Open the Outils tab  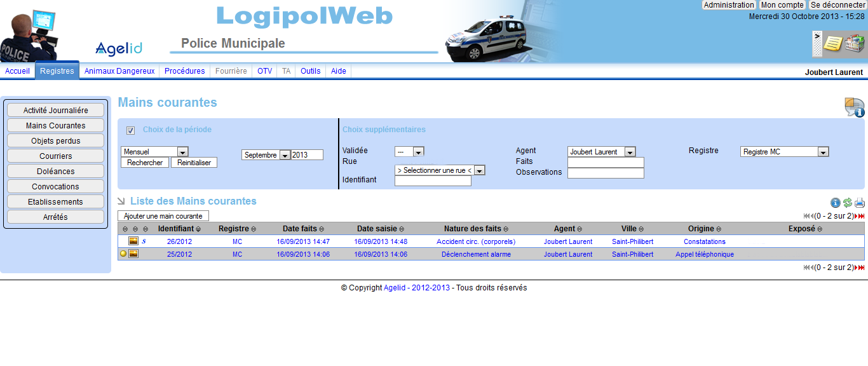click(311, 71)
